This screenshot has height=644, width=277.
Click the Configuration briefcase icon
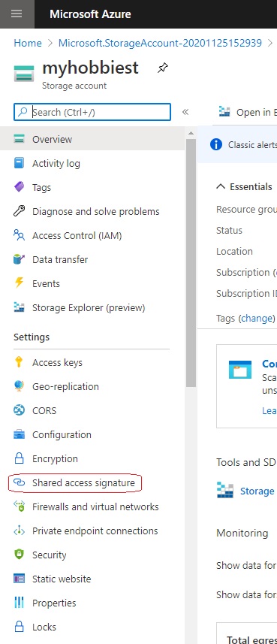click(20, 434)
